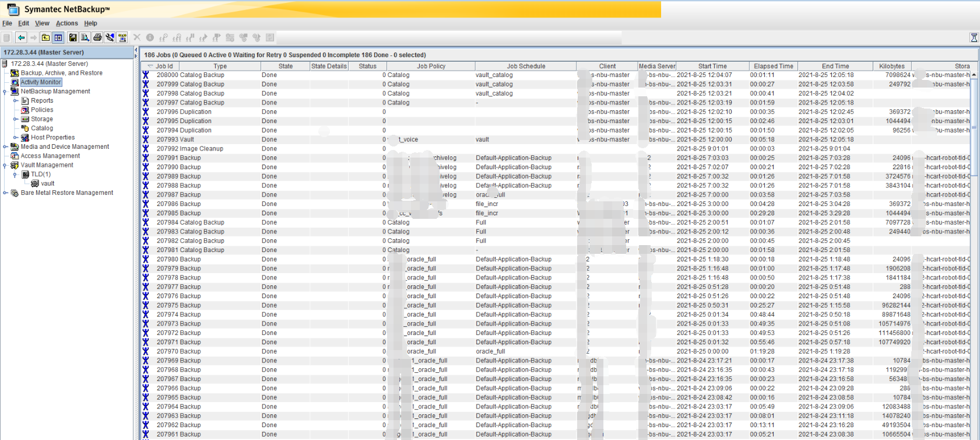
Task: Click End Time 2021-8-25 1:19:28
Action: tap(824, 351)
